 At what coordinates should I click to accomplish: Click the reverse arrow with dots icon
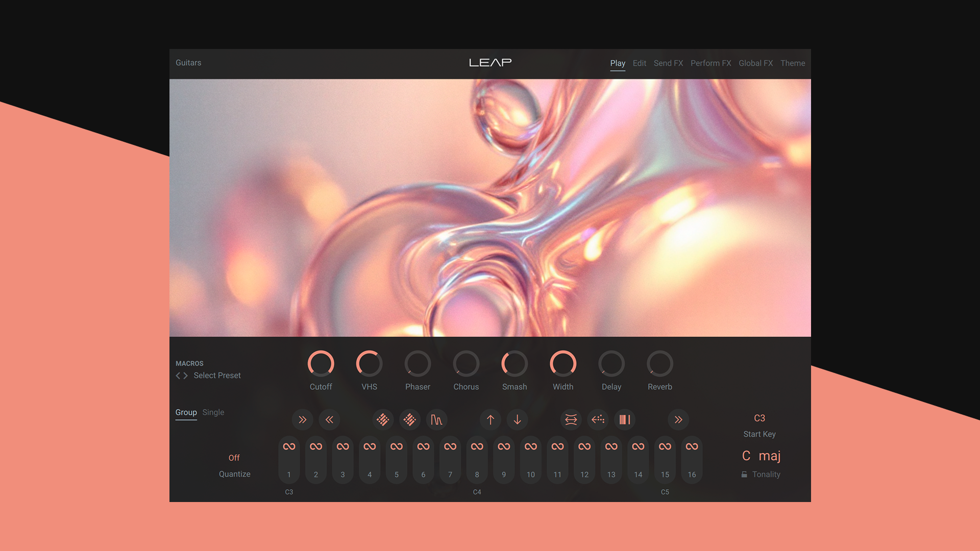click(x=598, y=419)
